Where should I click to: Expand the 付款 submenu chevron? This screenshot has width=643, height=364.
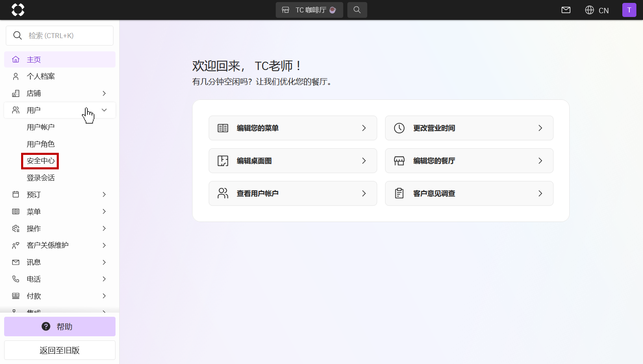tap(104, 296)
